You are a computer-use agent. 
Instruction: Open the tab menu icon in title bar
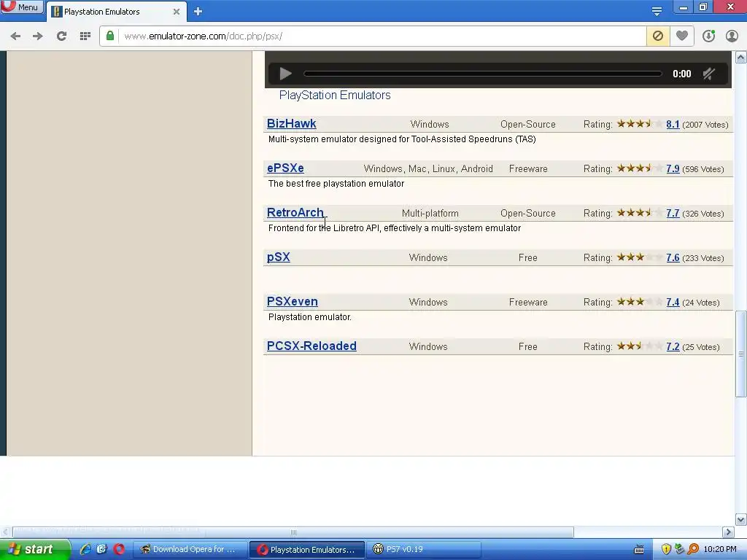657,12
